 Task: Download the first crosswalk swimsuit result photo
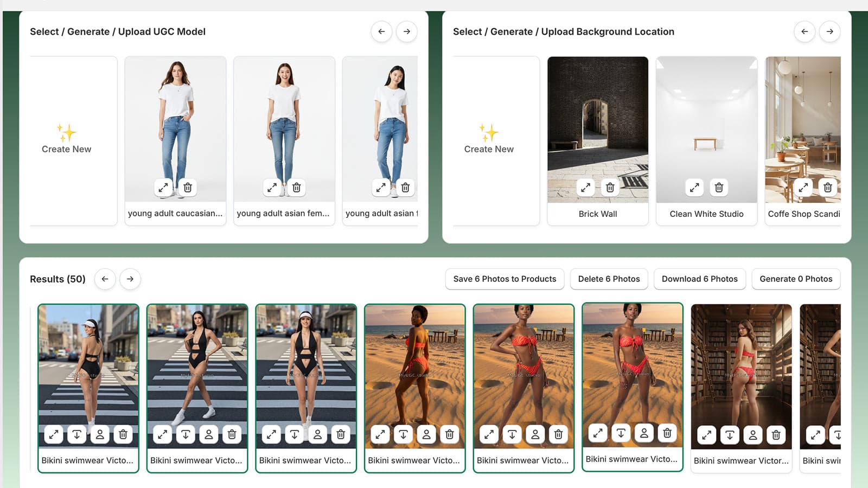coord(77,434)
